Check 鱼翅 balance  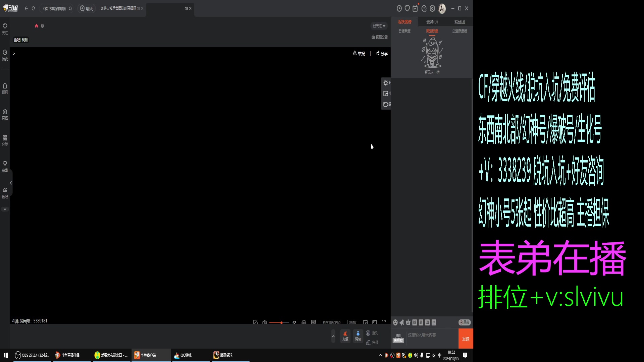[372, 342]
